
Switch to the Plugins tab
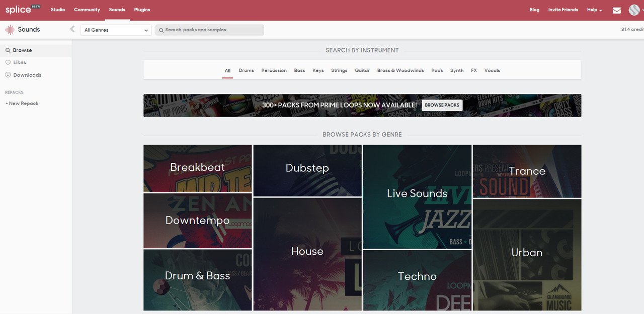coord(142,10)
